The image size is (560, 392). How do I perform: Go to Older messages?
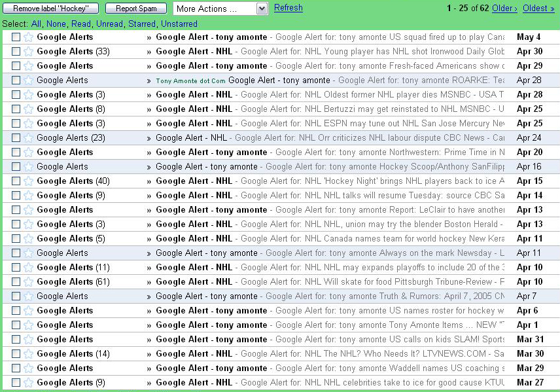(x=504, y=9)
